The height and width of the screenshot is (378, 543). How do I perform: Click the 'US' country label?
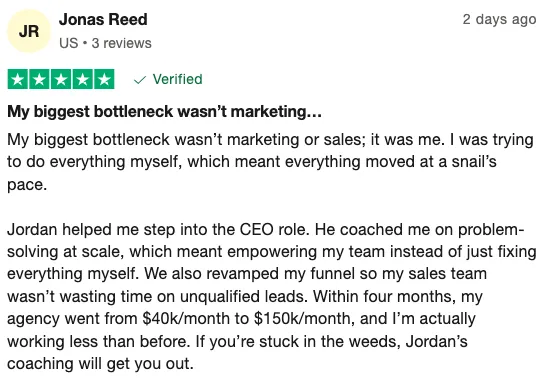(68, 43)
